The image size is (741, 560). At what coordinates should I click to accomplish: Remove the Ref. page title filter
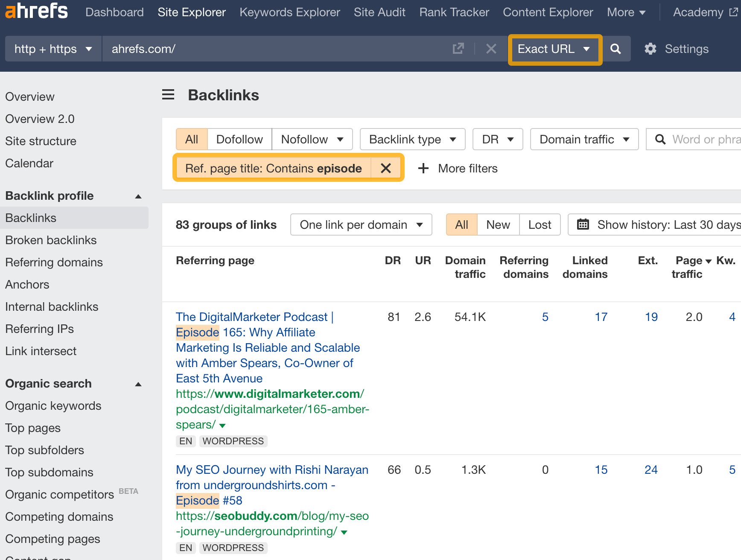click(386, 168)
